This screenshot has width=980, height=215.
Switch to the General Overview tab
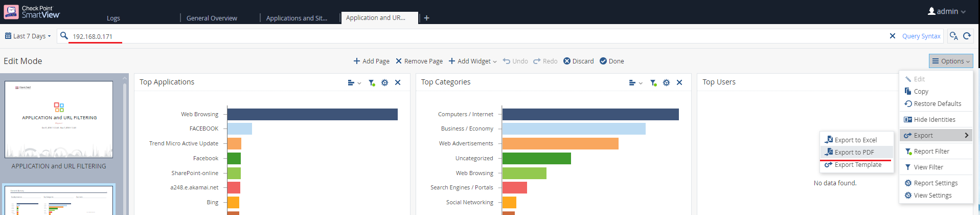pyautogui.click(x=212, y=18)
